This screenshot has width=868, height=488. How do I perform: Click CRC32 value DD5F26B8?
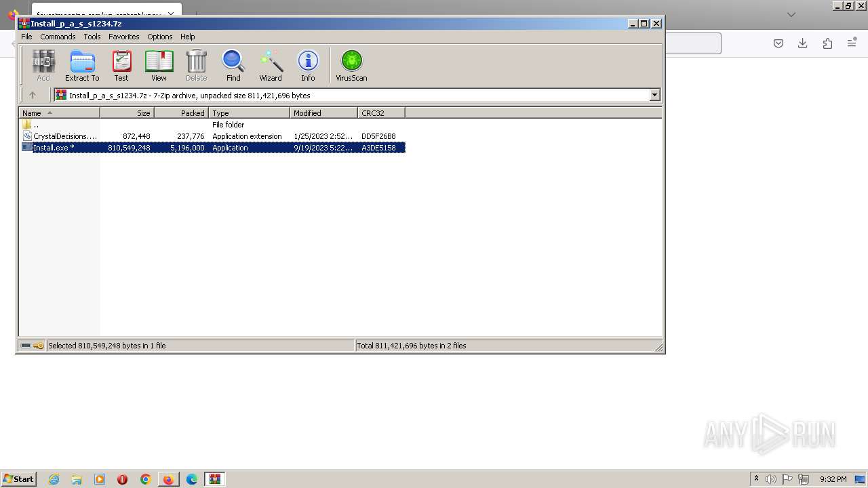(x=378, y=136)
